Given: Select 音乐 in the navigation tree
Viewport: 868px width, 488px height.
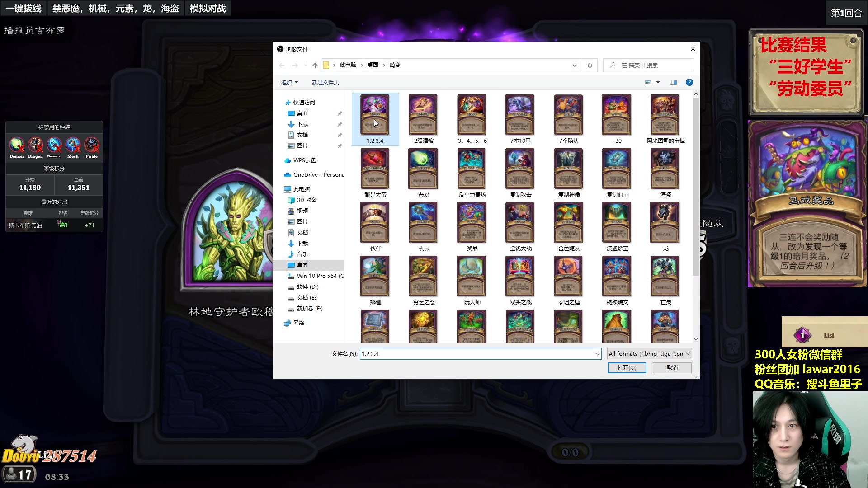Looking at the screenshot, I should click(302, 254).
